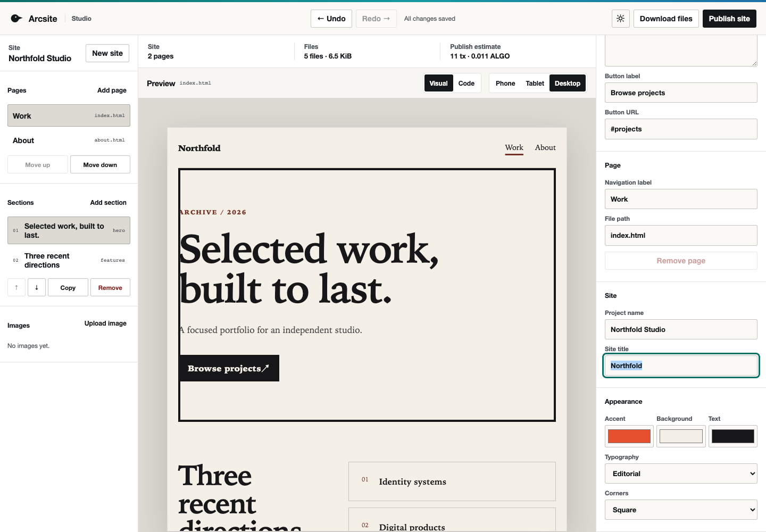The height and width of the screenshot is (532, 766).
Task: Click the 'ARCHIVE / 2026' eyebrow text
Action: point(213,212)
